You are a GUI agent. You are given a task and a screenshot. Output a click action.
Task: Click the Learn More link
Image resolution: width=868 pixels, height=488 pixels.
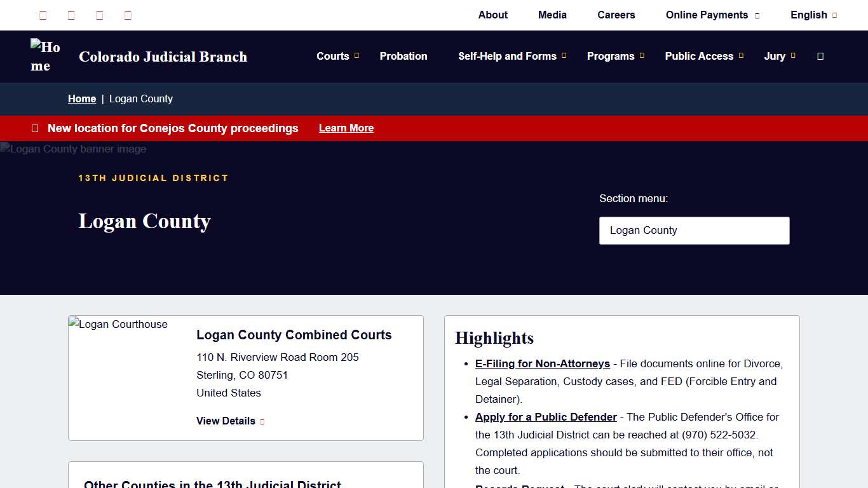pos(346,128)
